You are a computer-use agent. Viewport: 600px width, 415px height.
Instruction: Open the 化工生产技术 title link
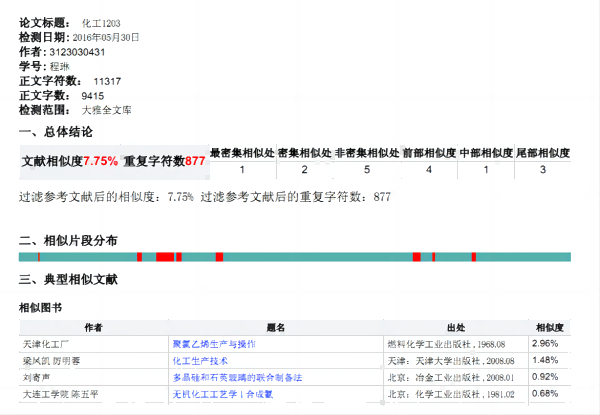pyautogui.click(x=201, y=360)
